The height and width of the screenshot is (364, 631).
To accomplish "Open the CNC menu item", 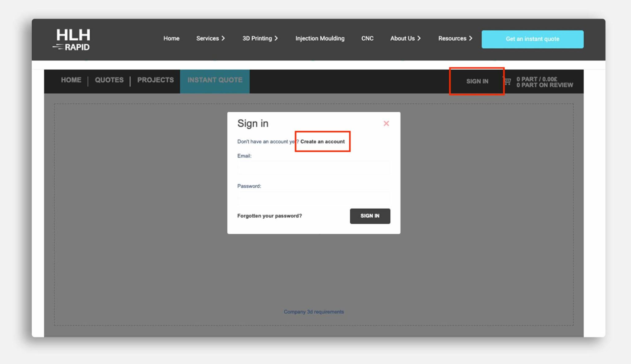I will (367, 38).
